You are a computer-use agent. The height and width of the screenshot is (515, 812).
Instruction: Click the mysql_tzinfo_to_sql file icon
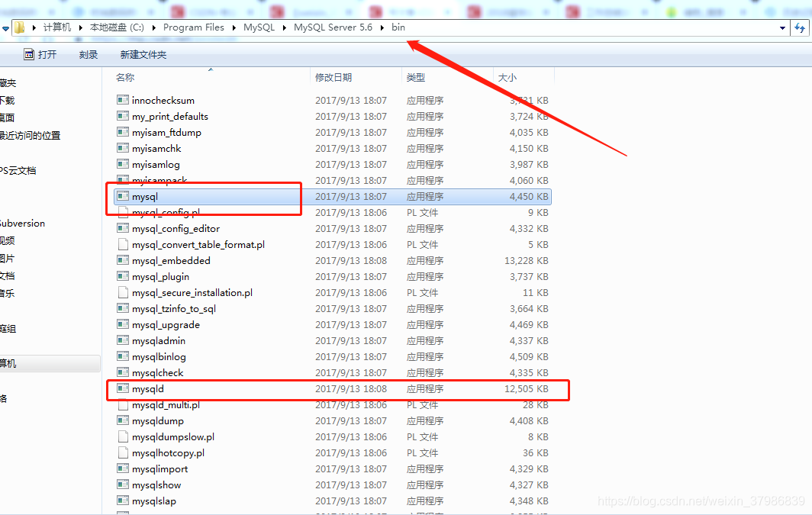pyautogui.click(x=123, y=308)
